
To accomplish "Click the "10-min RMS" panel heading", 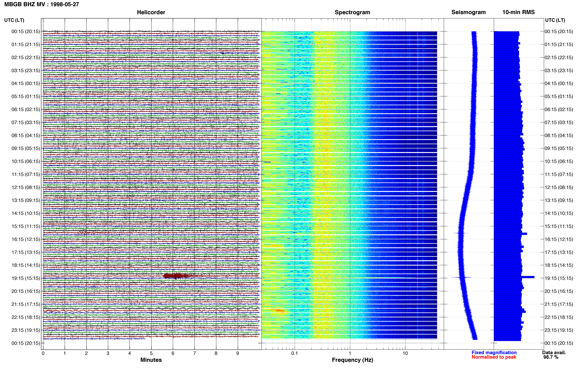I will (518, 12).
